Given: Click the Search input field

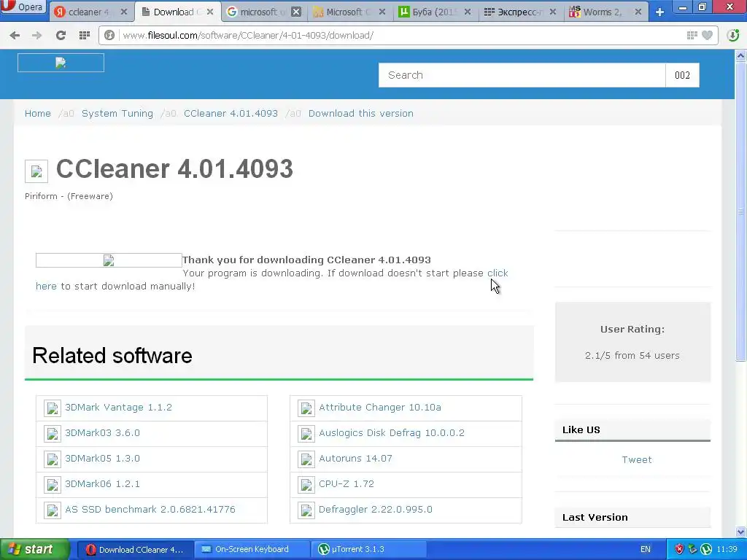Looking at the screenshot, I should 522,75.
